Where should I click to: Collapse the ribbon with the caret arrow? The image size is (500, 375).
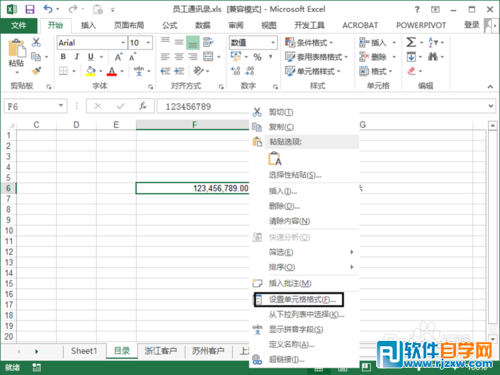click(490, 87)
